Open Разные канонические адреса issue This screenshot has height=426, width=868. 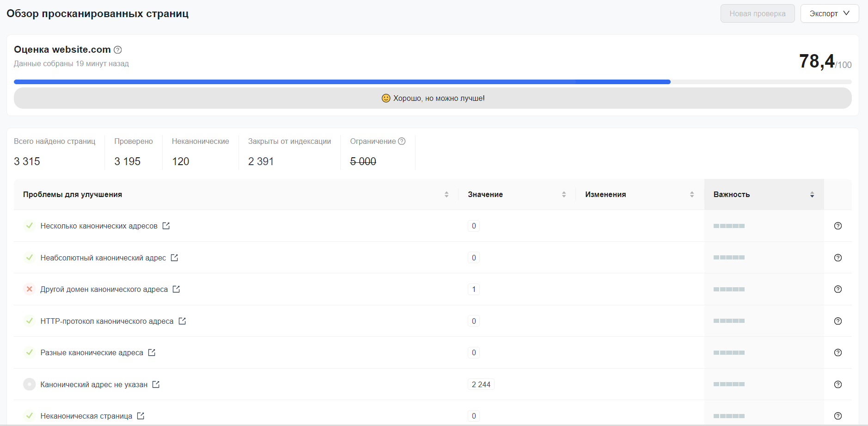click(x=92, y=352)
